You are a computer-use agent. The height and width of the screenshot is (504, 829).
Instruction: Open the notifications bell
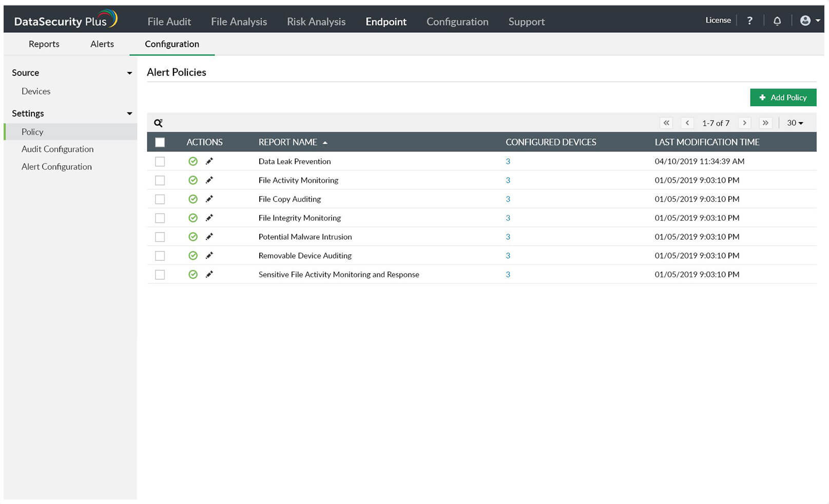[777, 21]
